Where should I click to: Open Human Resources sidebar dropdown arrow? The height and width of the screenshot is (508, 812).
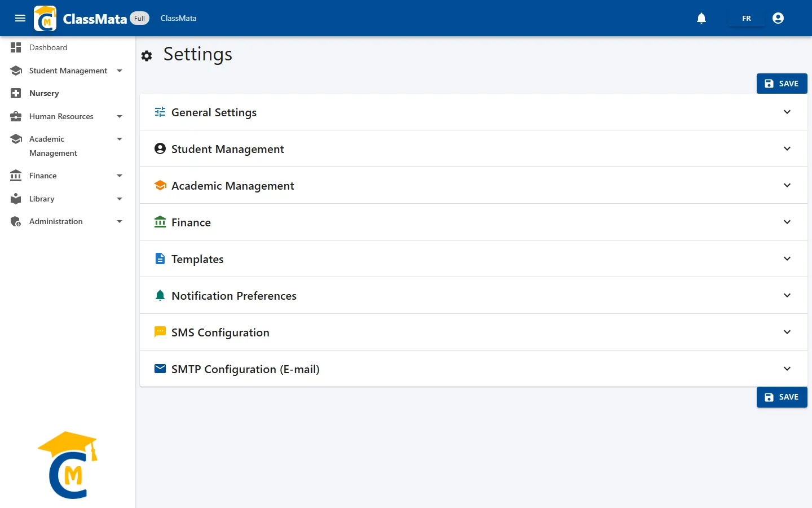pos(120,116)
